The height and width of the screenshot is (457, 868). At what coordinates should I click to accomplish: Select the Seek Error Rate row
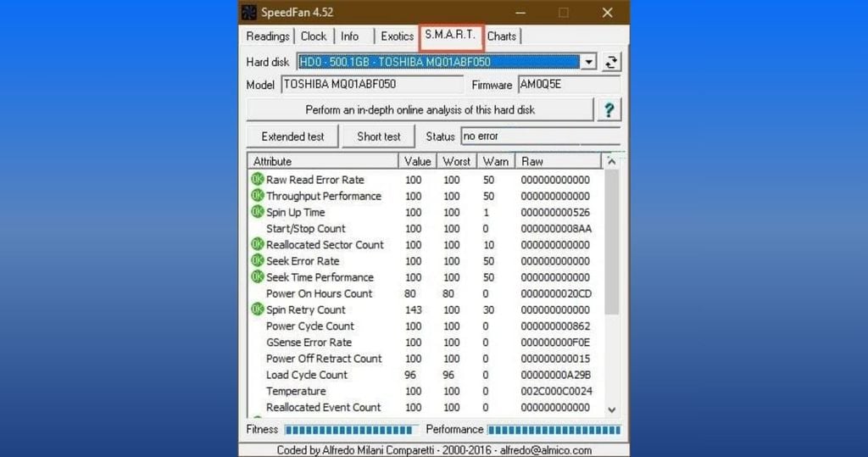pos(426,261)
